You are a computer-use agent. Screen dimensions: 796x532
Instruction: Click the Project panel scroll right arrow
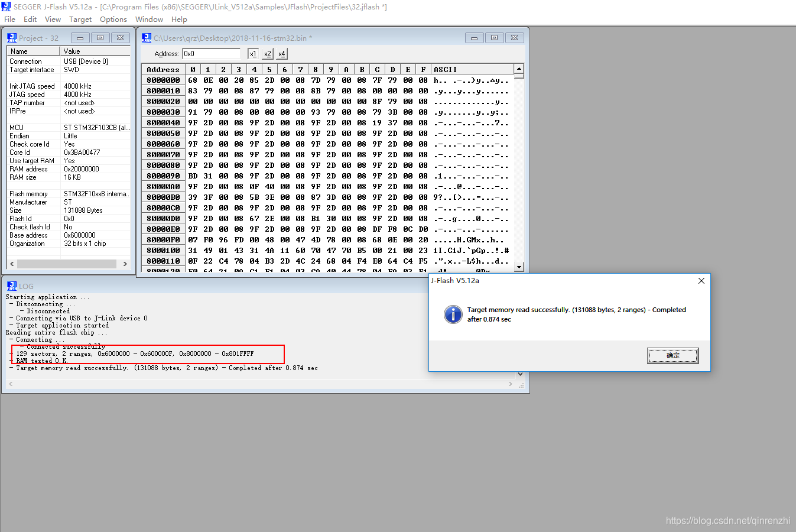pyautogui.click(x=125, y=264)
